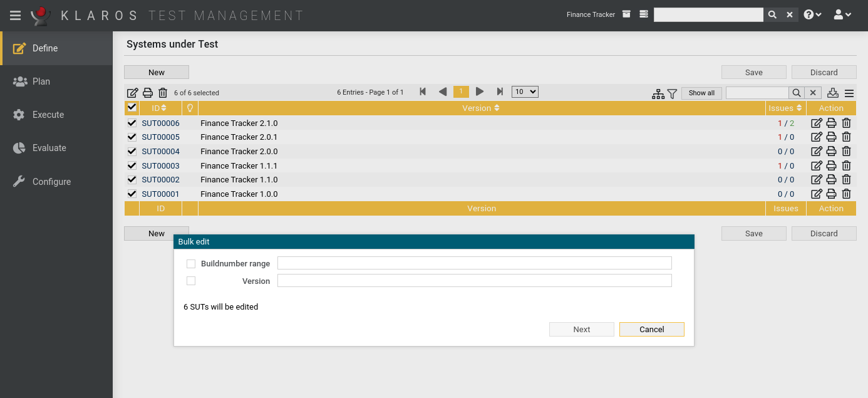
Task: Open the Evaluate sidebar section
Action: pyautogui.click(x=49, y=148)
